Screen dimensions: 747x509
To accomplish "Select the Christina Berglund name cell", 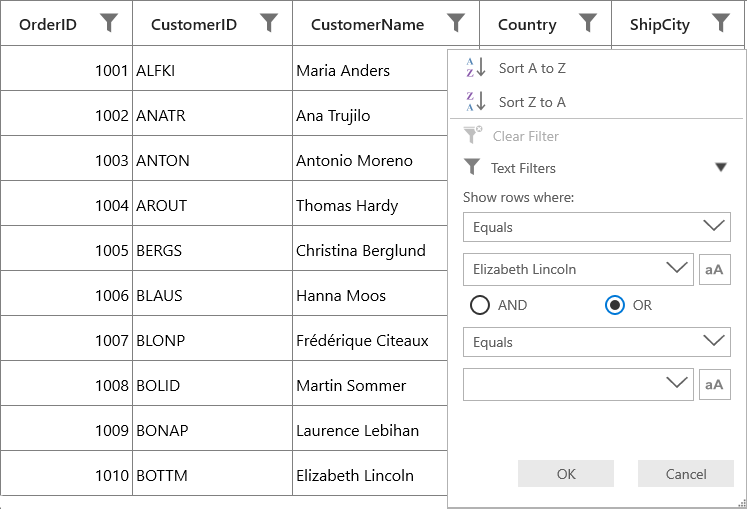I will click(x=370, y=248).
